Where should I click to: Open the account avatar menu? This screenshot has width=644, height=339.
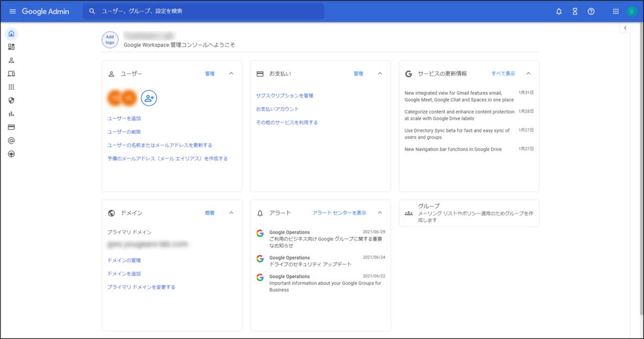tap(631, 11)
